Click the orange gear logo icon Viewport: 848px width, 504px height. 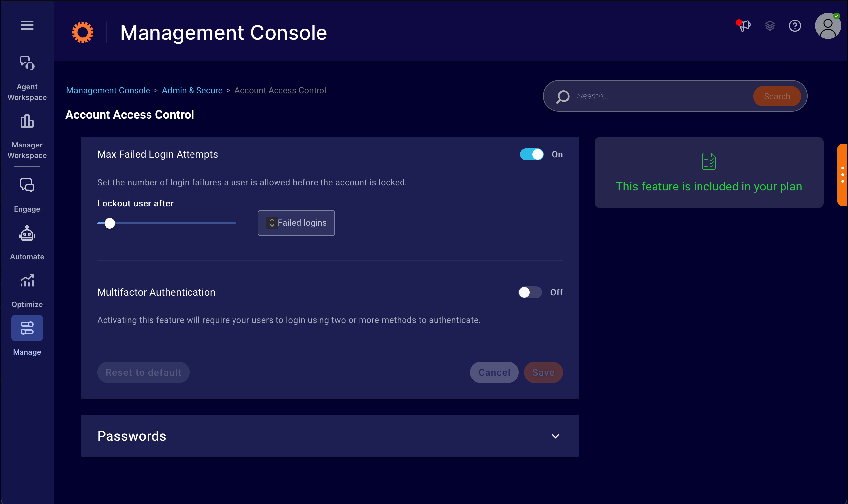coord(83,33)
